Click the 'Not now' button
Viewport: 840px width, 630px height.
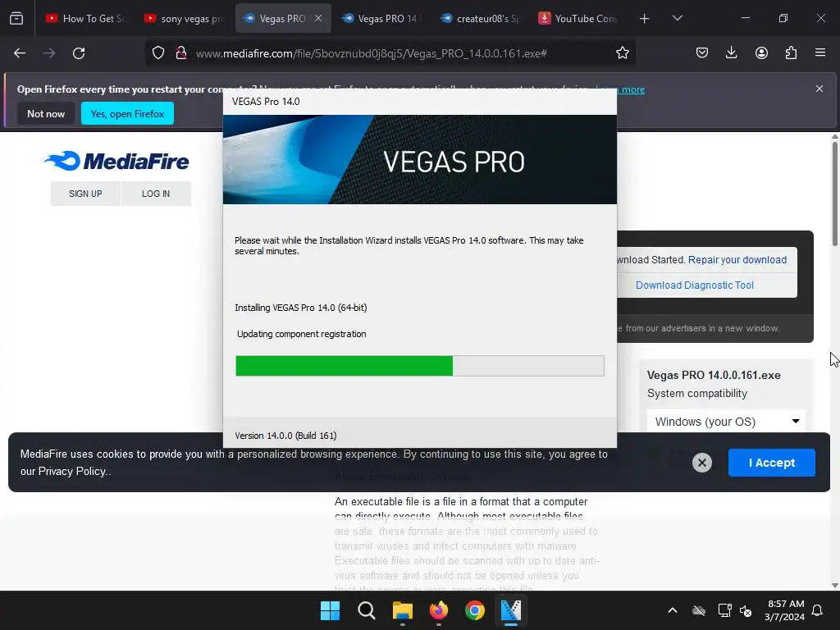pyautogui.click(x=46, y=113)
